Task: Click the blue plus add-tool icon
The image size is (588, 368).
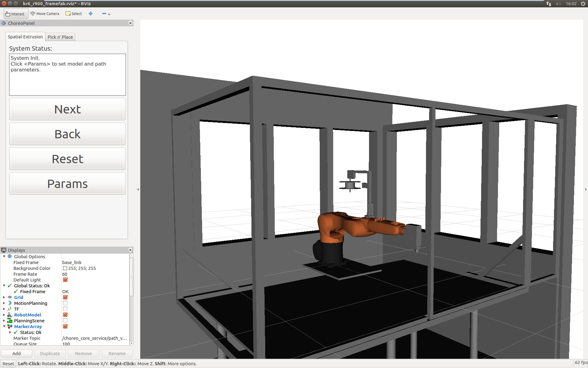Action: point(91,13)
